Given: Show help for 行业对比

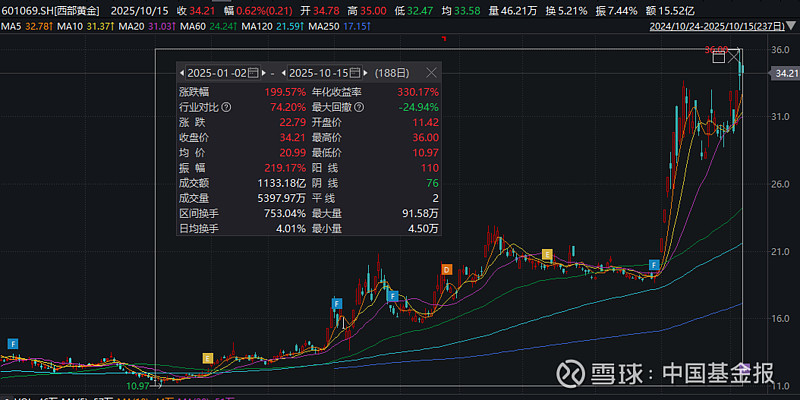Looking at the screenshot, I should pos(227,108).
